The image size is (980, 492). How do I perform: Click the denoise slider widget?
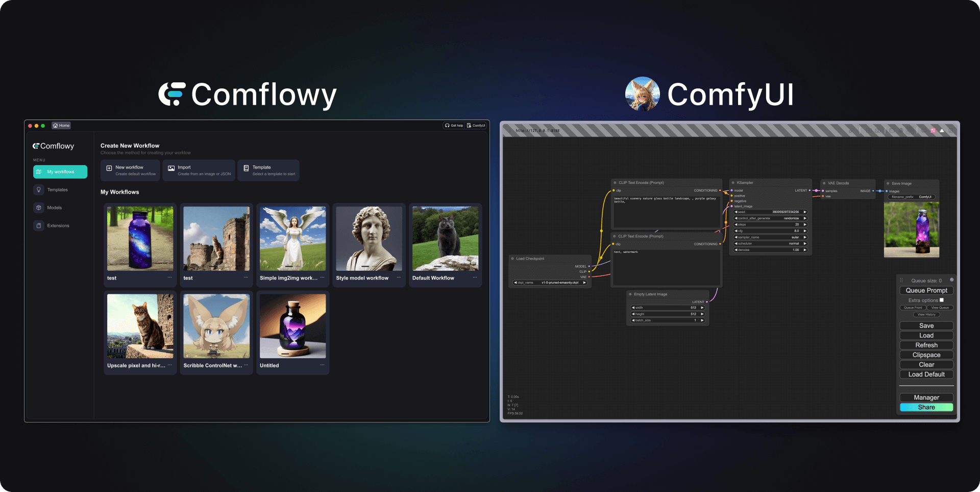pyautogui.click(x=771, y=250)
